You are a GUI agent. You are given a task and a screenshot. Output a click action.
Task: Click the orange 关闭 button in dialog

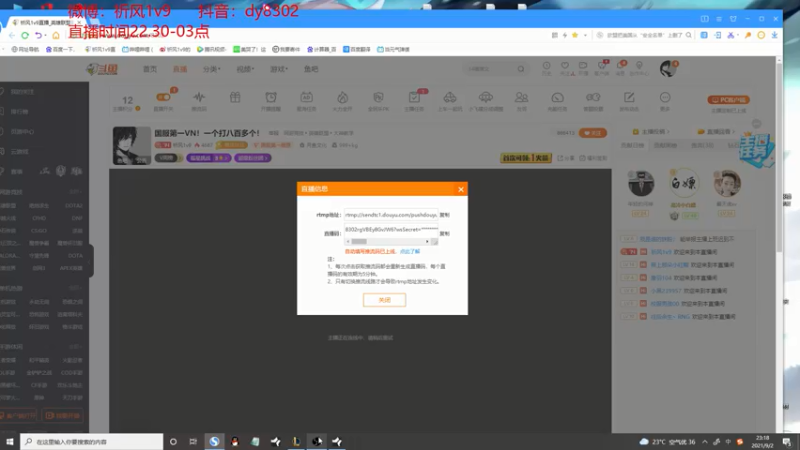coord(384,300)
